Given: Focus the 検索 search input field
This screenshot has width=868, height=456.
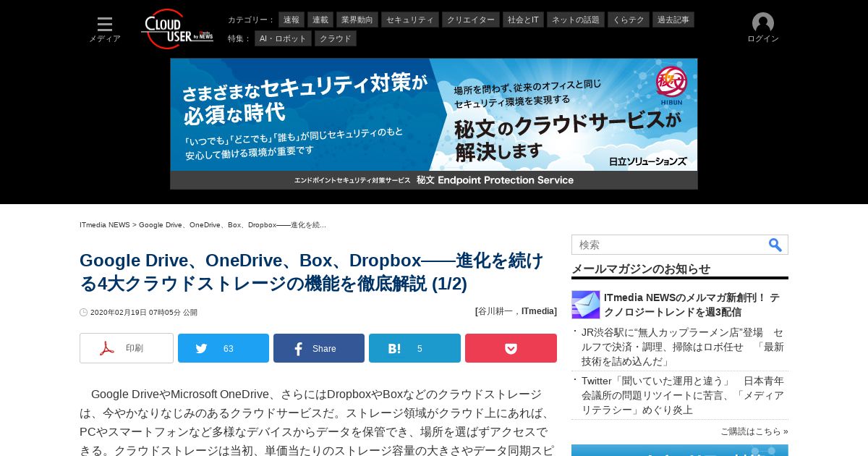Looking at the screenshot, I should point(669,245).
